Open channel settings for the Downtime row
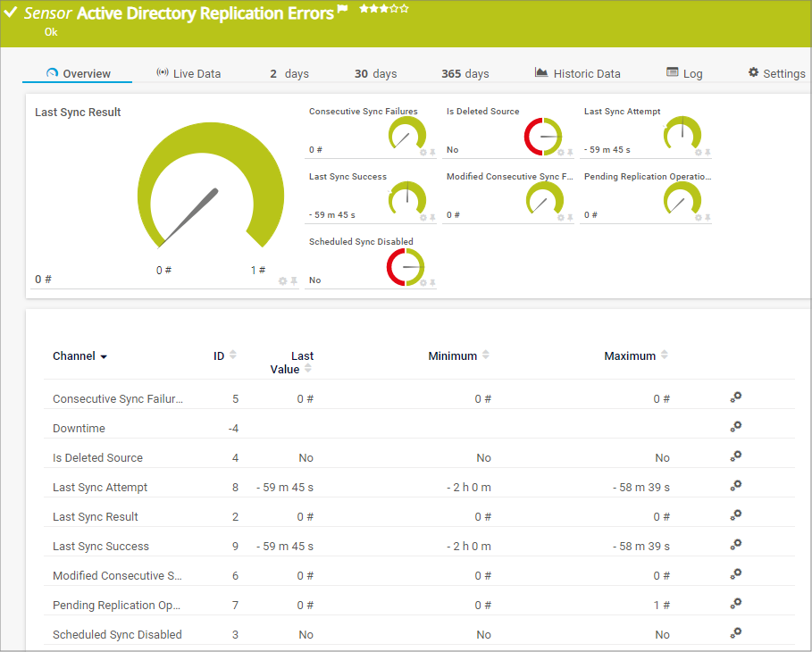 click(x=736, y=427)
